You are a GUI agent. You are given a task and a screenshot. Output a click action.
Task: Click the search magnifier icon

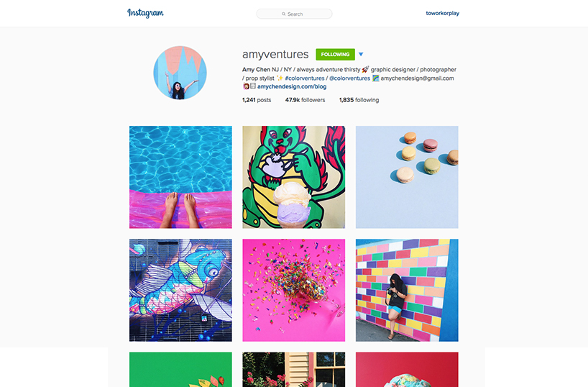[283, 14]
